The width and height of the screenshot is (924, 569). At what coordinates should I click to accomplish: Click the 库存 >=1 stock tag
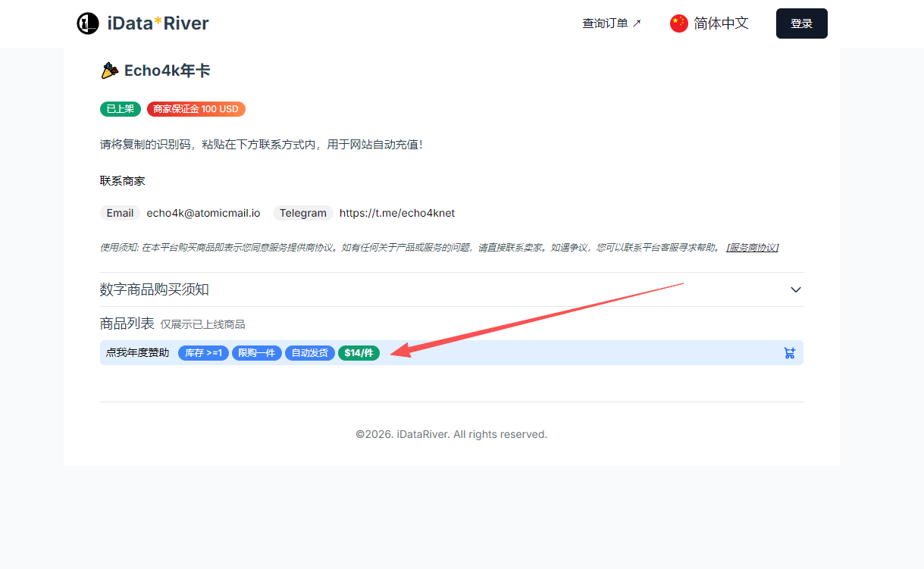coord(203,353)
